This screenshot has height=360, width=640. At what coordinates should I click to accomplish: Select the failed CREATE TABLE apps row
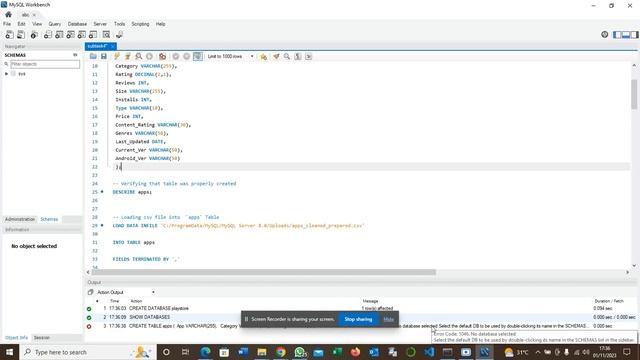point(361,326)
